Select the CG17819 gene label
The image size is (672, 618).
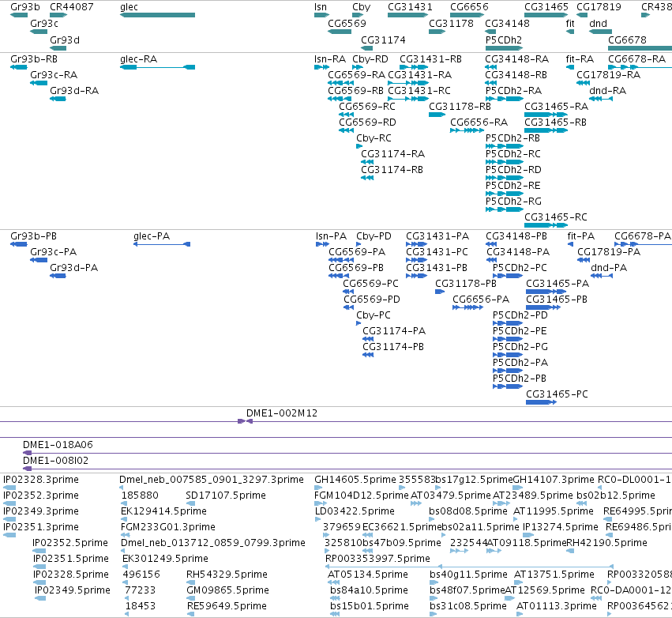coord(599,7)
